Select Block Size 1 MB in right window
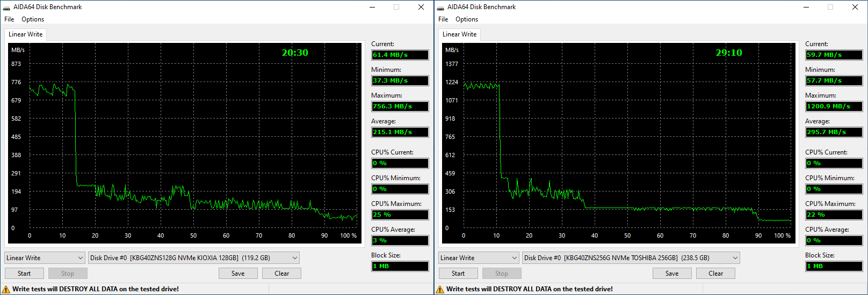This screenshot has width=868, height=295. 834,266
